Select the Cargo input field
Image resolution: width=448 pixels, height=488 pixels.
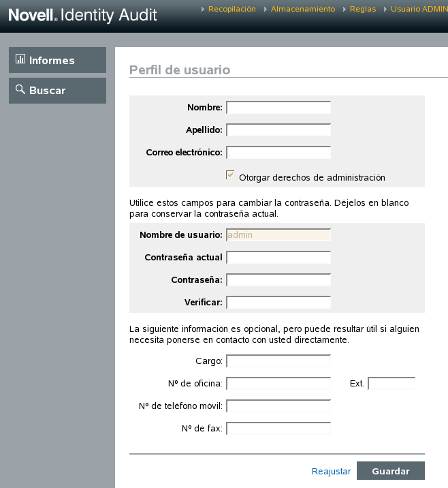(x=278, y=361)
